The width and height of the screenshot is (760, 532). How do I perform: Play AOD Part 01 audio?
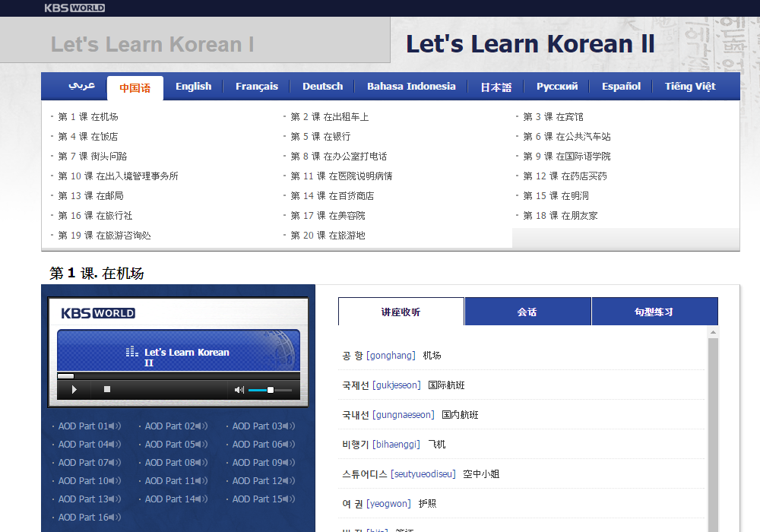[90, 426]
